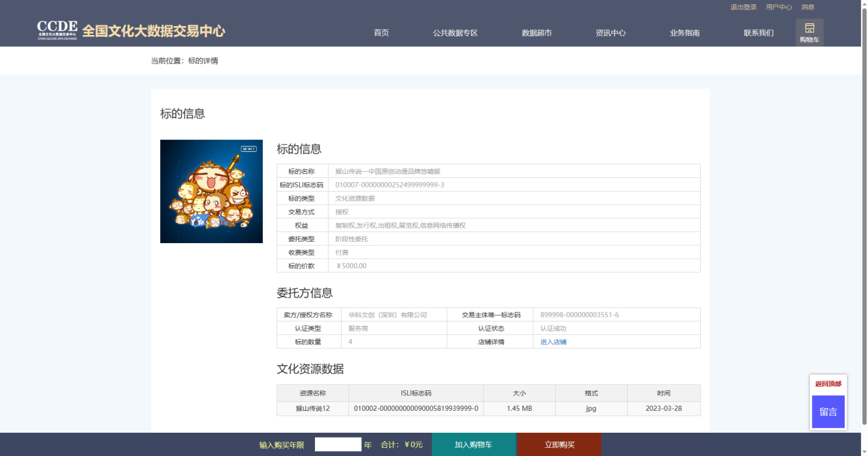Screen dimensions: 868x456
Task: Click the ISLI标志码 column header
Action: pyautogui.click(x=416, y=393)
